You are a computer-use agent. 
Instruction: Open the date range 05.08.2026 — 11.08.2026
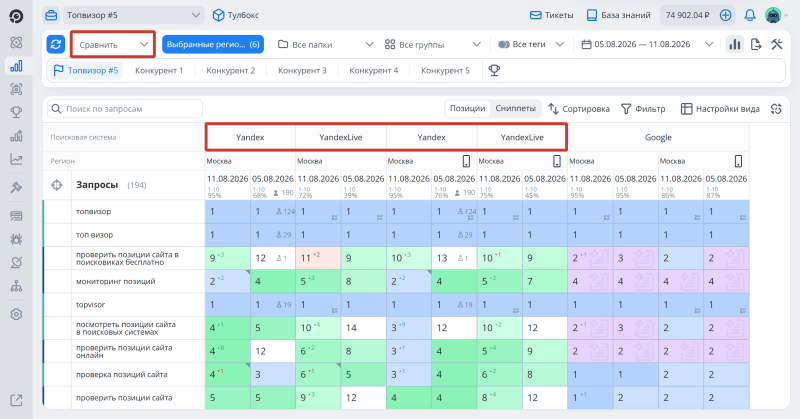point(647,44)
